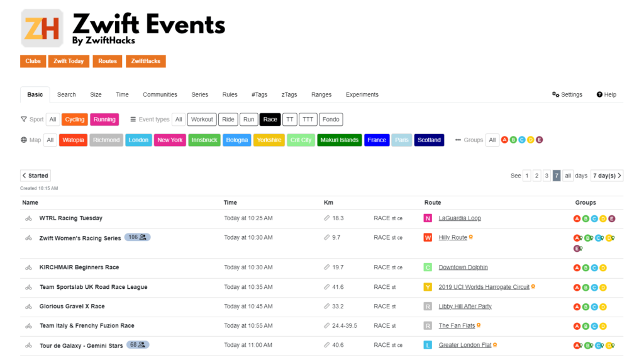
Task: Toggle the TTT event type filter
Action: pos(308,120)
